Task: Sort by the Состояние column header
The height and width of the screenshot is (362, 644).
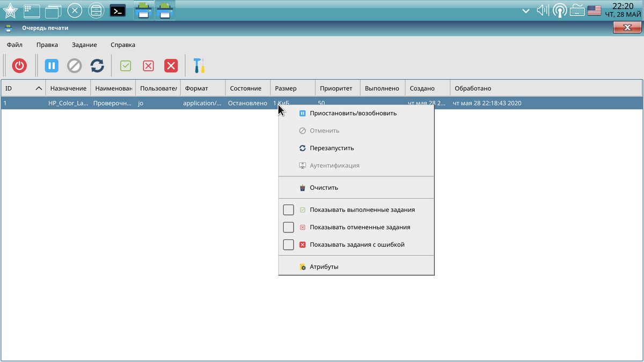Action: (x=247, y=88)
